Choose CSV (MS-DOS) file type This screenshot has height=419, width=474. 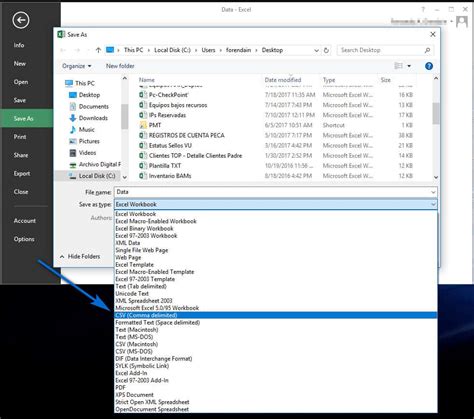click(x=275, y=351)
